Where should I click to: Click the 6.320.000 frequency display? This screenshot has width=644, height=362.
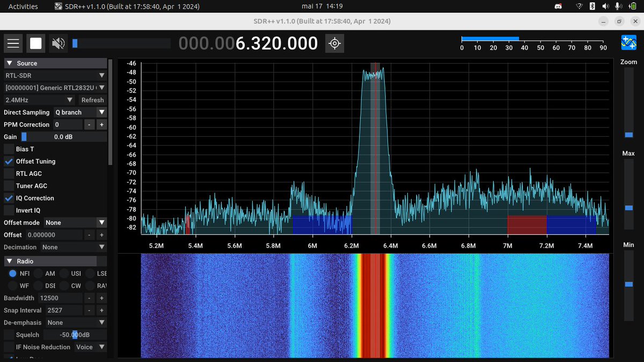tap(277, 43)
